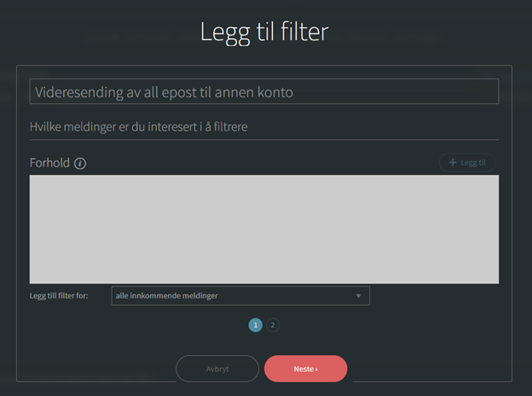Click the plus icon in Legg til

[453, 163]
